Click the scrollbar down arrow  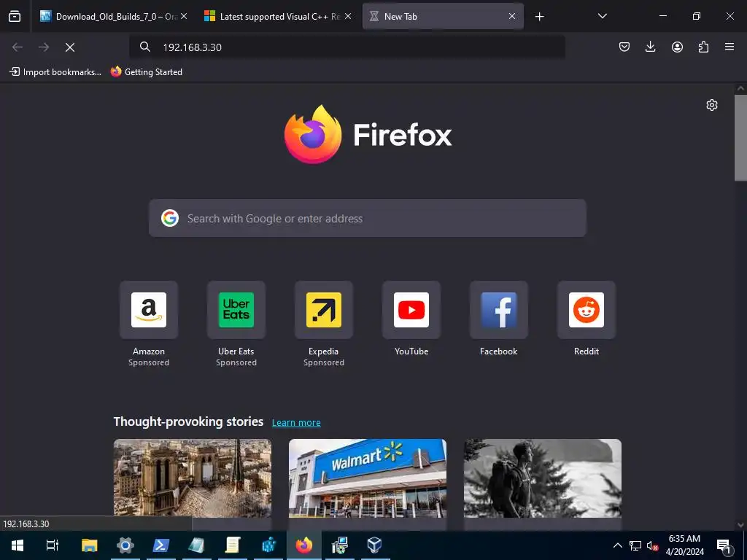740,525
